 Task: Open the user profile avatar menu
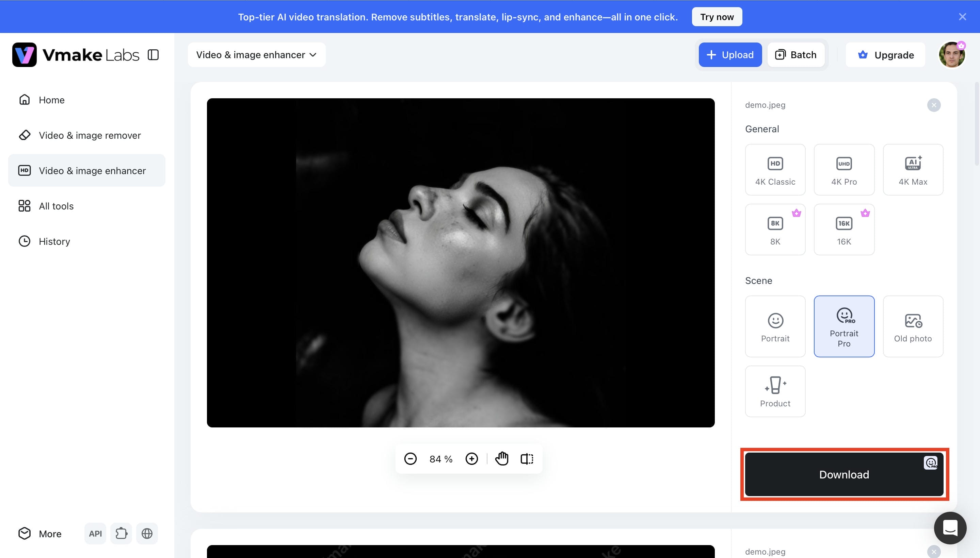[952, 55]
